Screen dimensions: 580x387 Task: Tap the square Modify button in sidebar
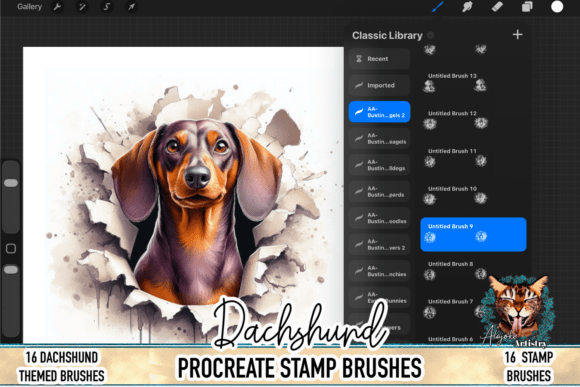[11, 248]
